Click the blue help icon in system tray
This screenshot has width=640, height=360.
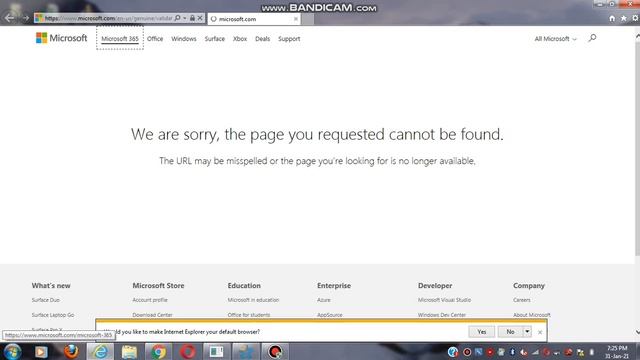(x=453, y=352)
